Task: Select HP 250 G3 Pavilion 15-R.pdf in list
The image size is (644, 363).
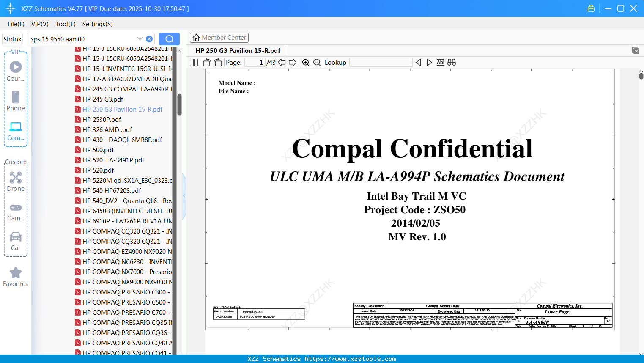Action: [x=122, y=109]
